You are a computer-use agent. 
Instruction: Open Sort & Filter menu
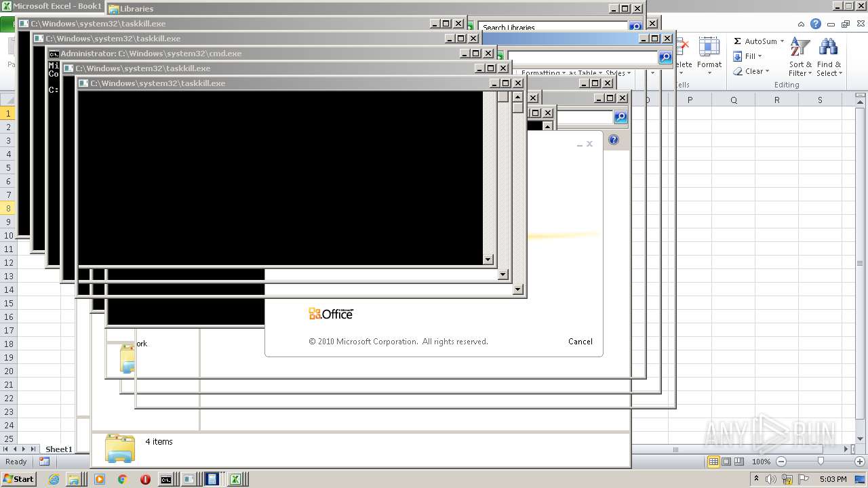800,58
